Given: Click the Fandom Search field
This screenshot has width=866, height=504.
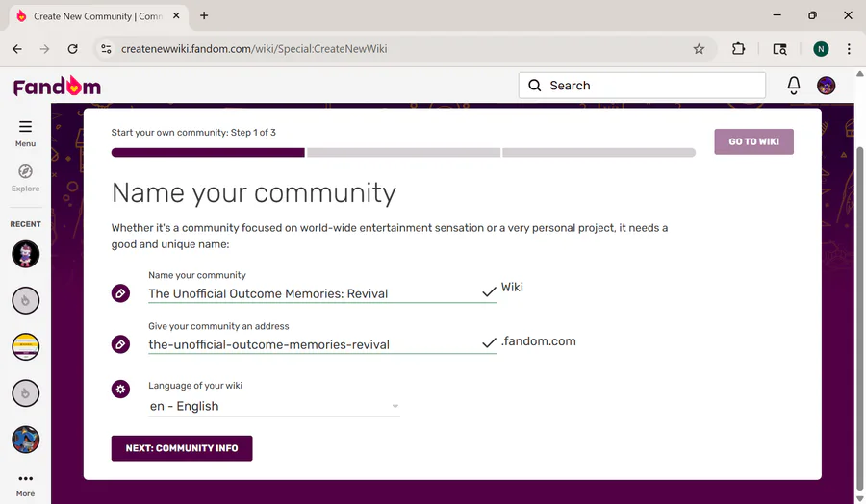Looking at the screenshot, I should 642,86.
